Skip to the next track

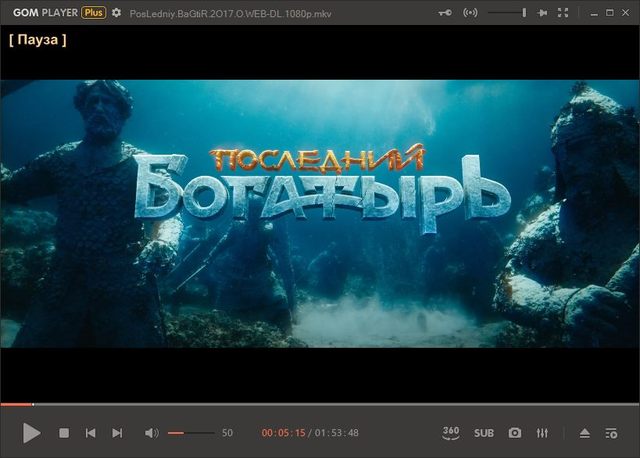[117, 433]
